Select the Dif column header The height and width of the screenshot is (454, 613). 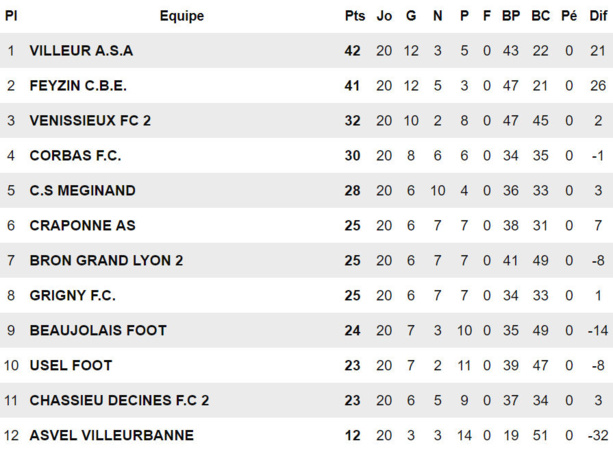point(598,16)
